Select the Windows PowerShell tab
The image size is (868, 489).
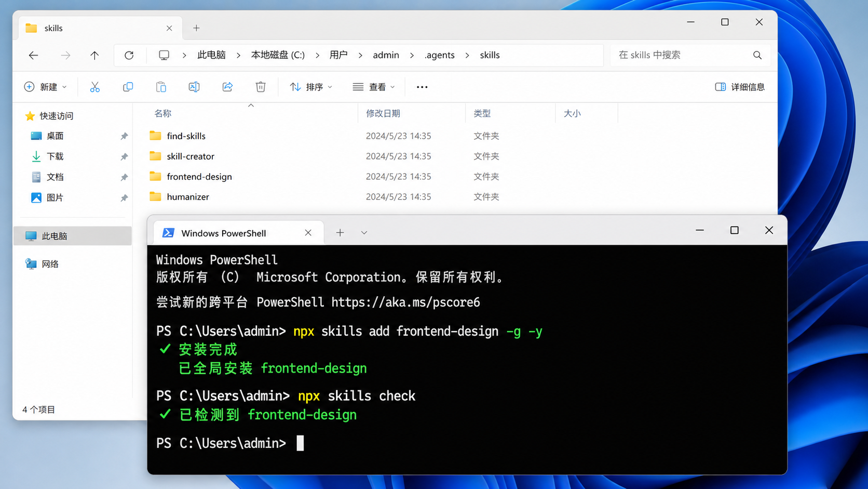click(x=239, y=233)
